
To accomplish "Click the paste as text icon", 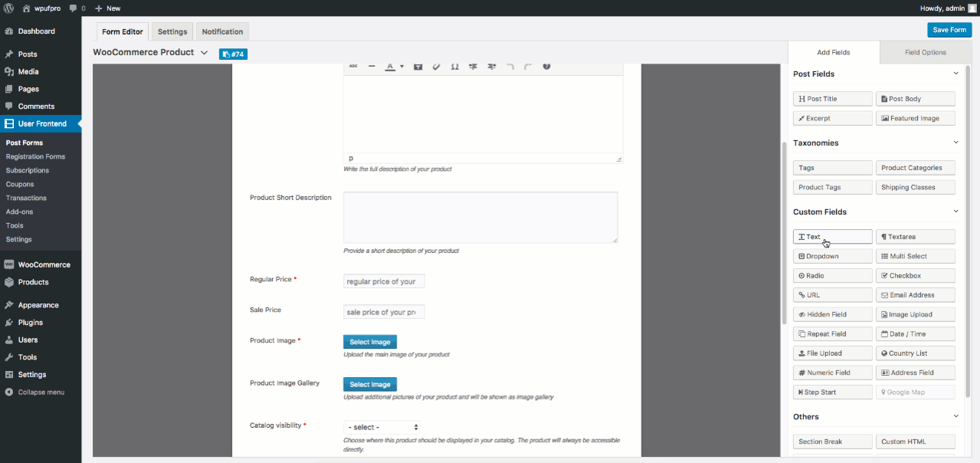I will [418, 66].
